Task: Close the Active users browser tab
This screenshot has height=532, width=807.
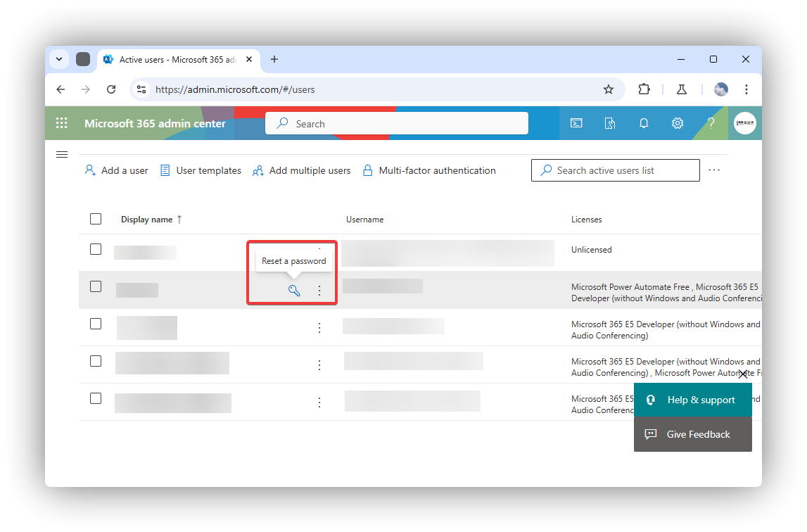Action: (249, 59)
